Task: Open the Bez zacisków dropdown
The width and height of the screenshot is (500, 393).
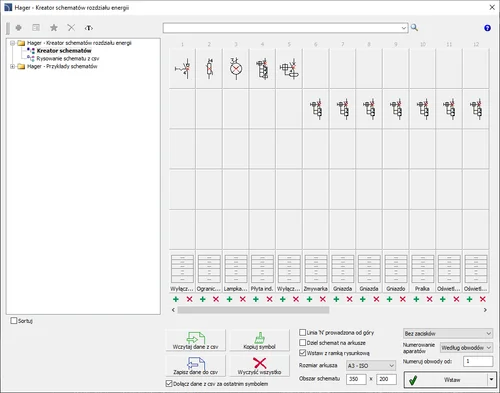Action: pyautogui.click(x=448, y=333)
